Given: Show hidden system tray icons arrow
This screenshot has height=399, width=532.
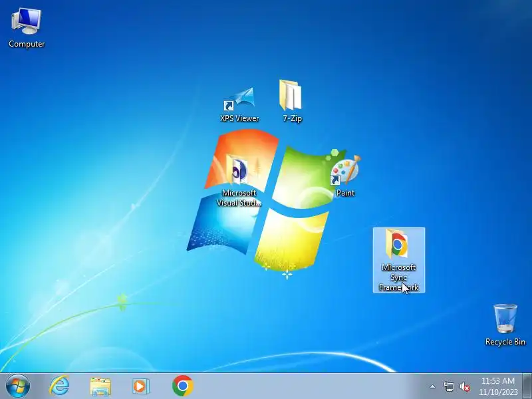Looking at the screenshot, I should [x=432, y=386].
